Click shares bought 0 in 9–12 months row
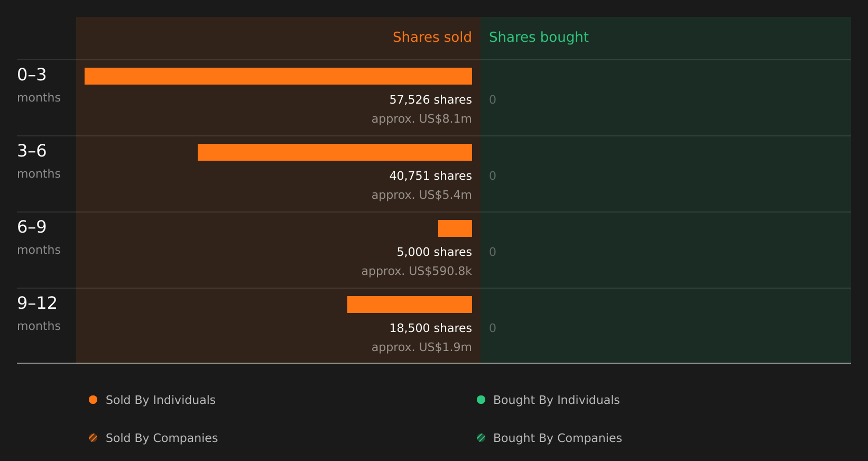 pos(493,328)
